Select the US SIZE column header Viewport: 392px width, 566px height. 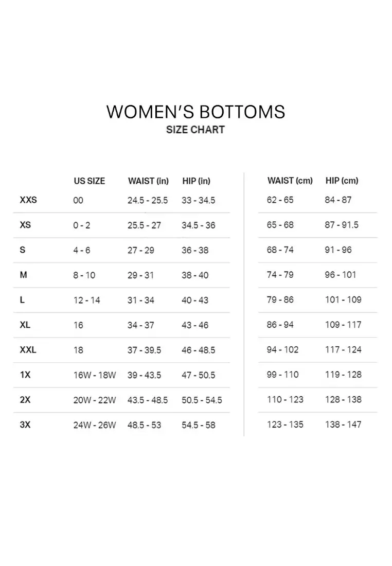click(x=89, y=181)
